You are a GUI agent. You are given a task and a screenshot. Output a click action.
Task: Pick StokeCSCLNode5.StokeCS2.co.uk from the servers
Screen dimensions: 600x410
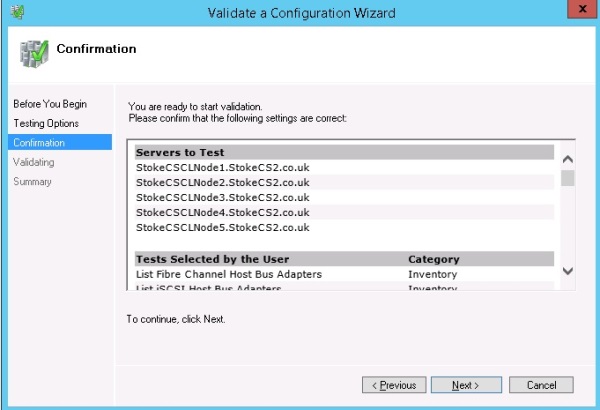click(222, 227)
